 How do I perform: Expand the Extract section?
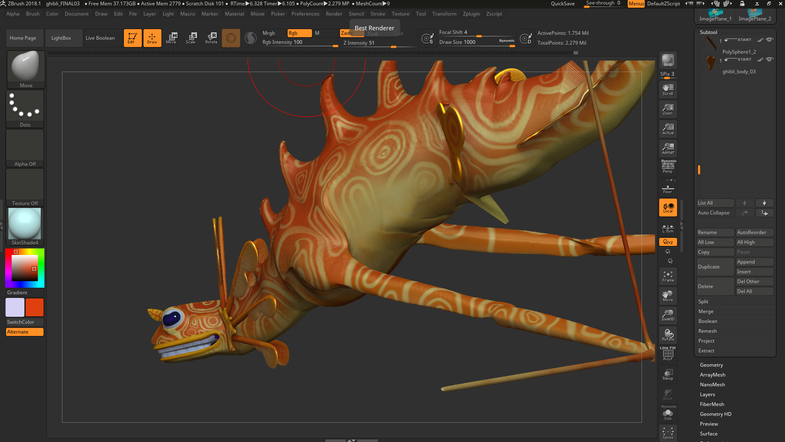pos(706,351)
